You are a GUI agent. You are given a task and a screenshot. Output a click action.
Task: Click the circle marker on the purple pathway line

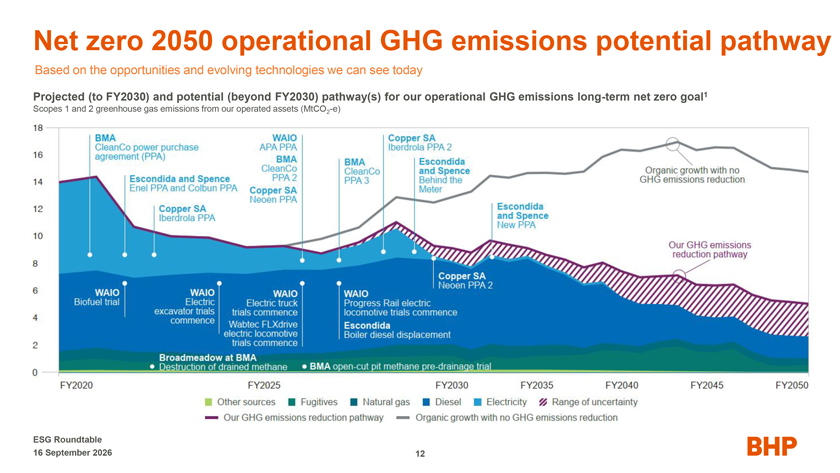[x=679, y=276]
